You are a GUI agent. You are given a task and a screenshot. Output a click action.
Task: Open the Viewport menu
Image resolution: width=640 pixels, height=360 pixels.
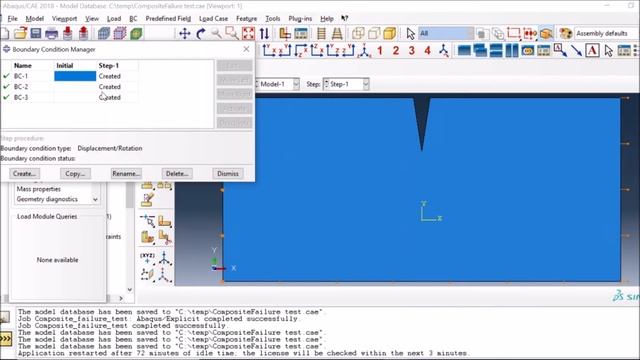pyautogui.click(x=64, y=18)
